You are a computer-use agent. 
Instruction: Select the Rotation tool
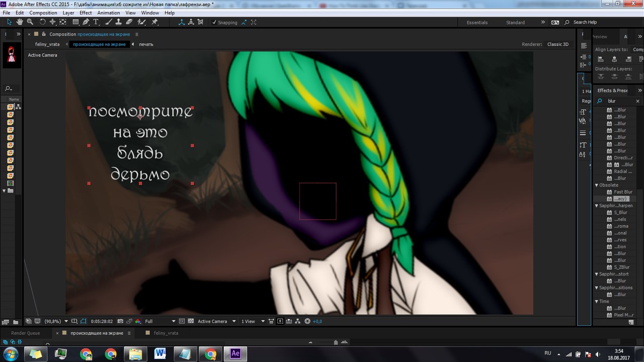tap(42, 22)
